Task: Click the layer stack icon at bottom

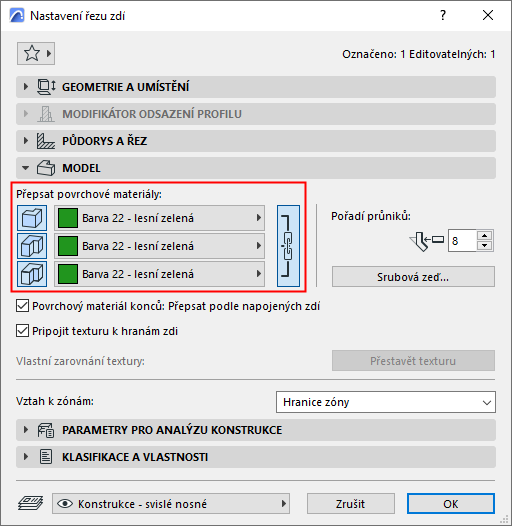Action: coord(31,503)
